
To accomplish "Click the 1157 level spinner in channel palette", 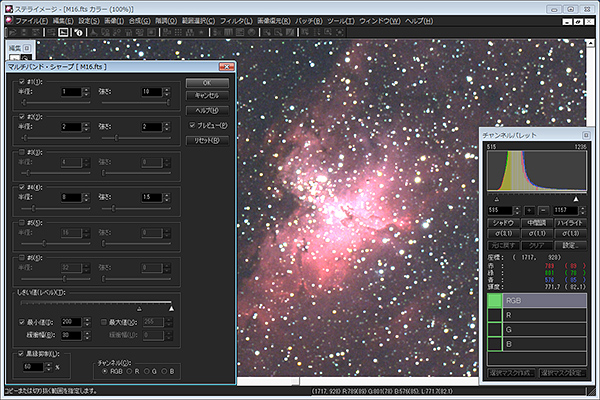I will pos(582,210).
